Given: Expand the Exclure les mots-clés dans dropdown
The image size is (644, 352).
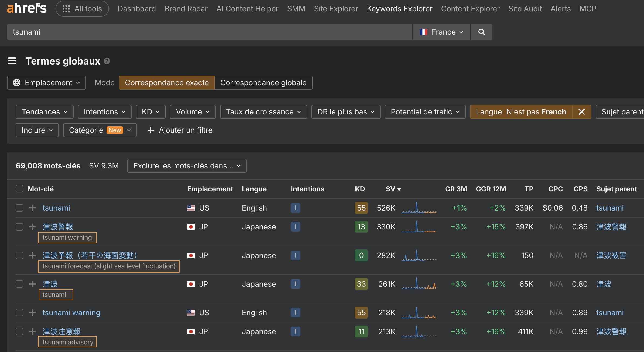Looking at the screenshot, I should [186, 166].
